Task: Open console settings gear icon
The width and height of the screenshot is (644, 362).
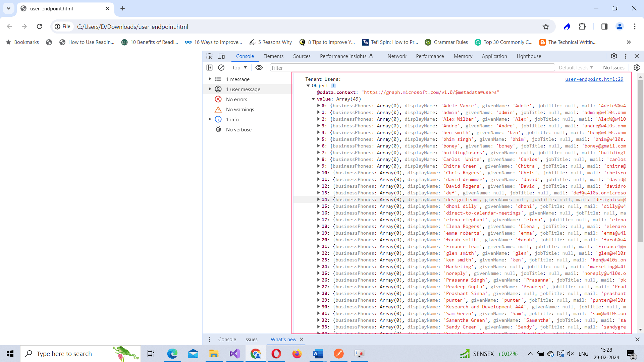Action: 637,68
